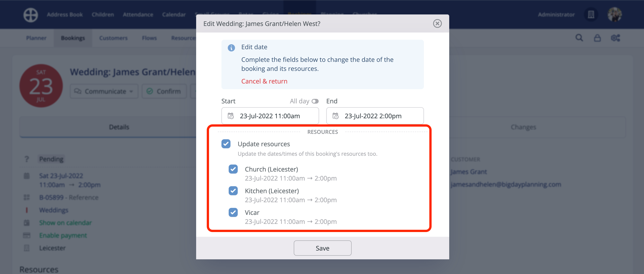Click the padlock icon in the toolbar
Screen dimensions: 644x274
coord(597,38)
